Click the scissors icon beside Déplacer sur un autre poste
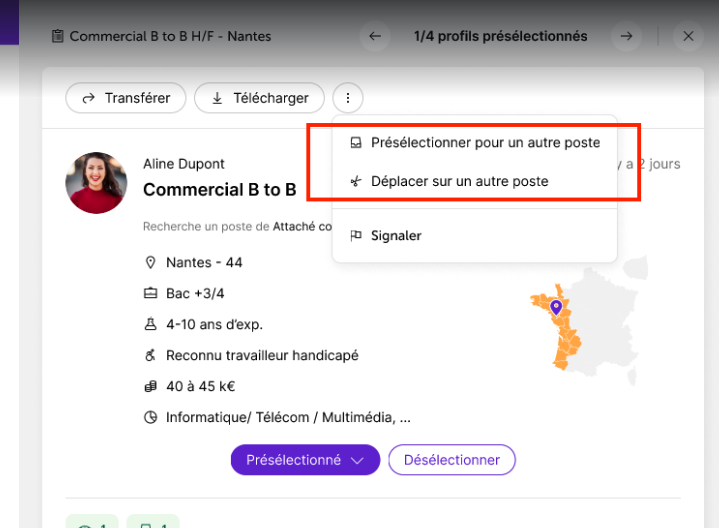719x528 pixels. tap(356, 181)
